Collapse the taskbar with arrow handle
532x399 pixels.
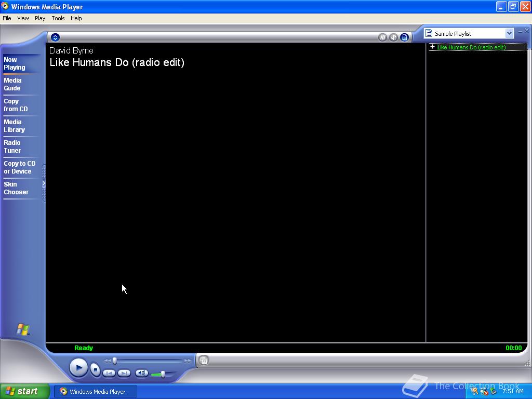tap(44, 183)
